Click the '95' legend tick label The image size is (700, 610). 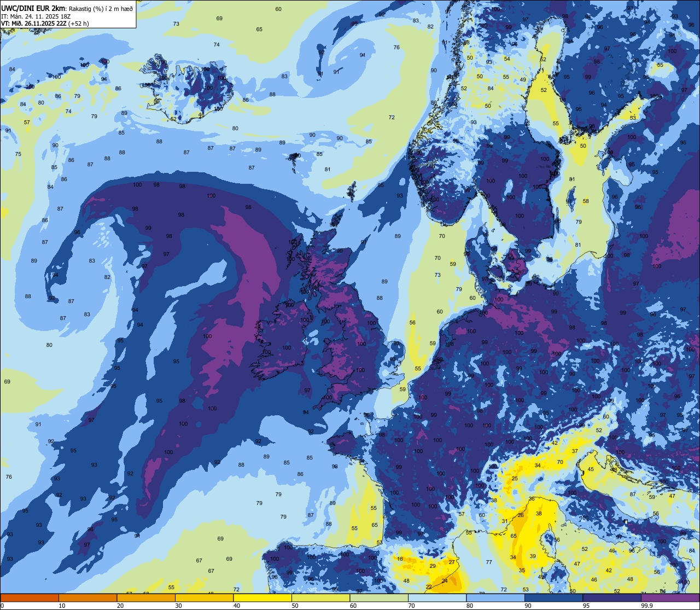click(x=586, y=606)
